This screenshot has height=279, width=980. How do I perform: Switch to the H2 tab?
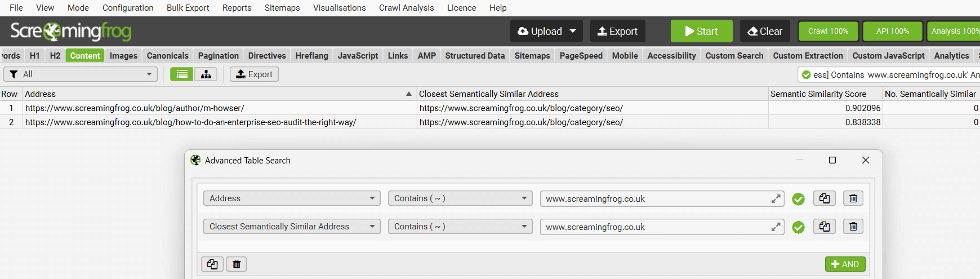55,55
